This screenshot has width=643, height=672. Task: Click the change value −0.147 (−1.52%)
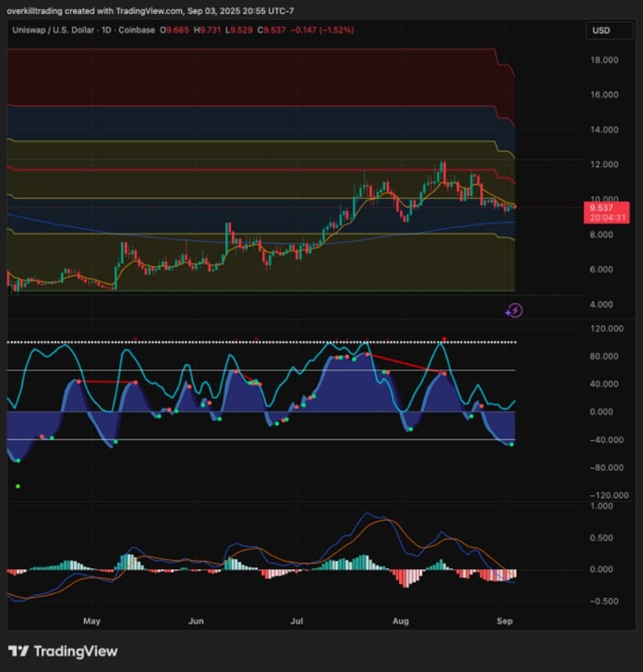pyautogui.click(x=322, y=30)
